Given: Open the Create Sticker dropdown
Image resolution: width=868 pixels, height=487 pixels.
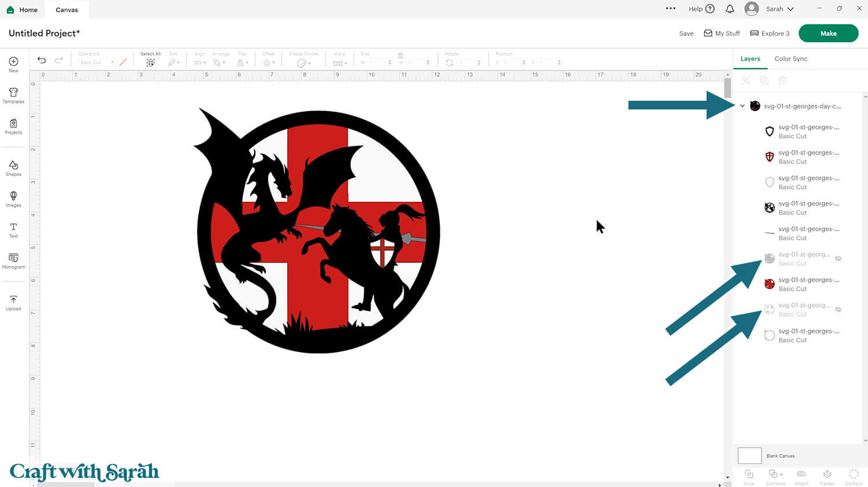Looking at the screenshot, I should click(304, 63).
